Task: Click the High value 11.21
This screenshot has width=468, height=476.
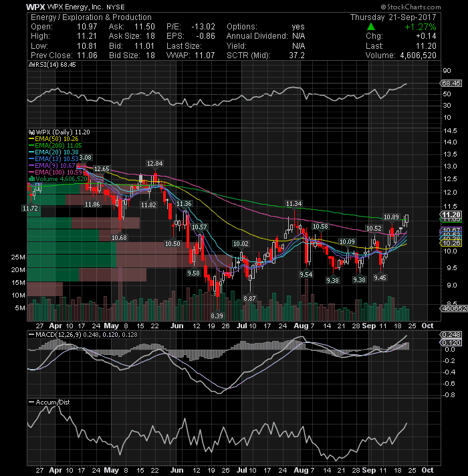Action: [x=87, y=36]
